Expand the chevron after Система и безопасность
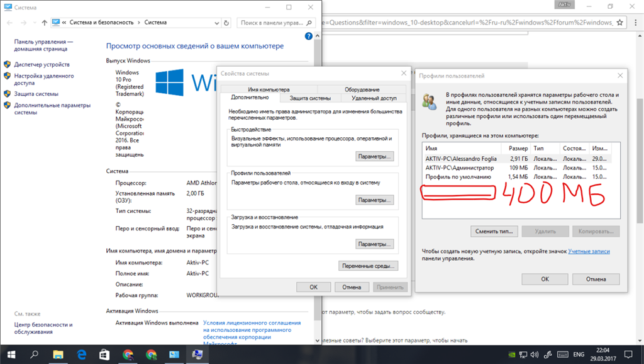 click(x=139, y=23)
